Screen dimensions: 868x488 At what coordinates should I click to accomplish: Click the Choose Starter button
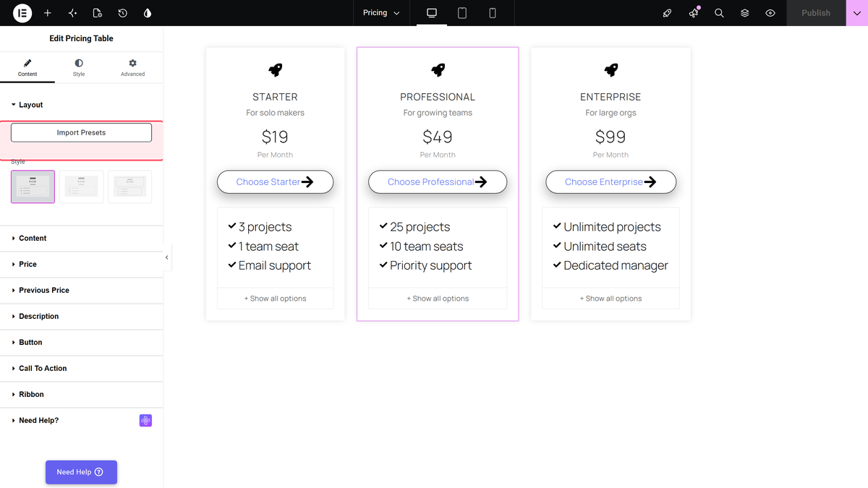click(x=276, y=182)
